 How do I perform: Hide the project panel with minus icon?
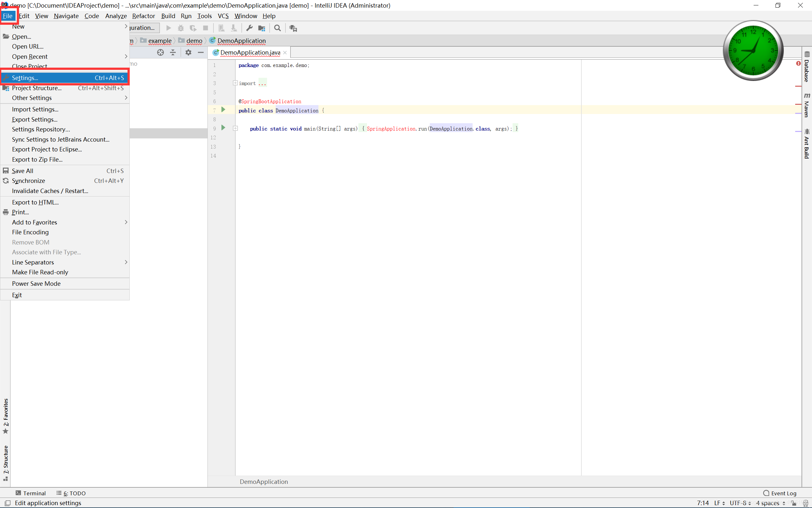[x=201, y=52]
